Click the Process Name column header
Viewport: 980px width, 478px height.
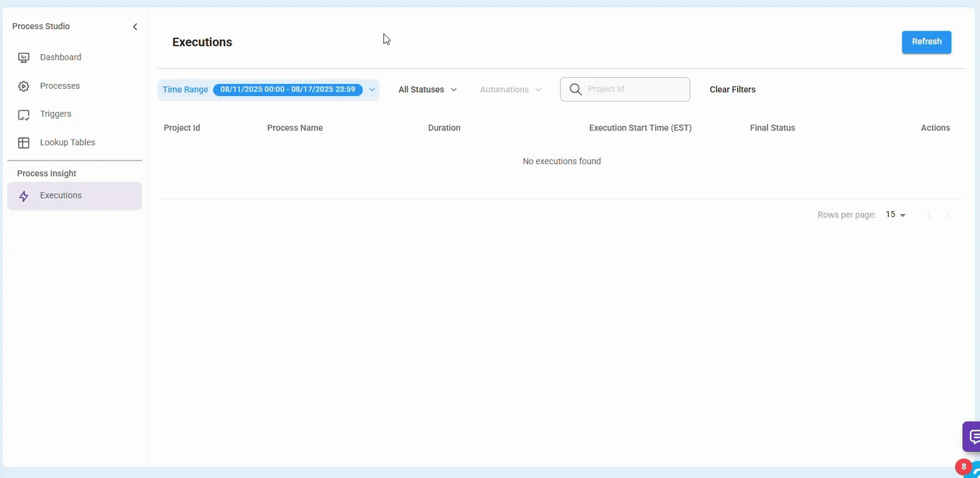[295, 128]
